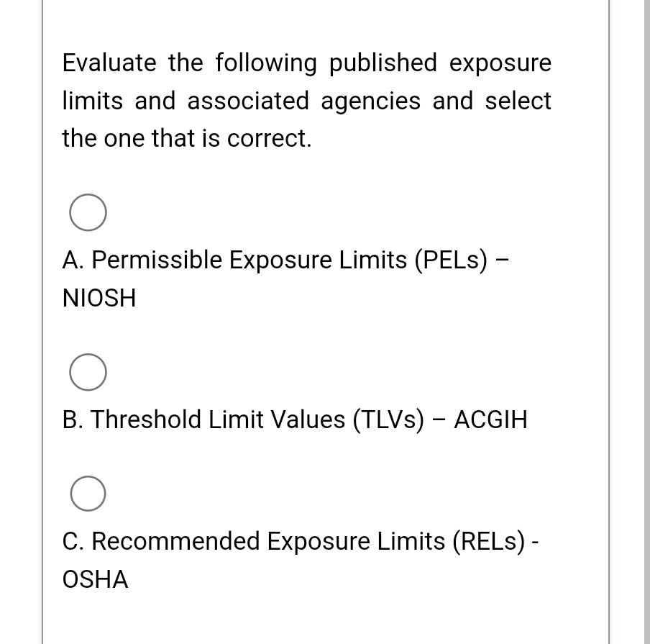
Task: Click the option text mentioning NIOSH
Action: pos(99,297)
